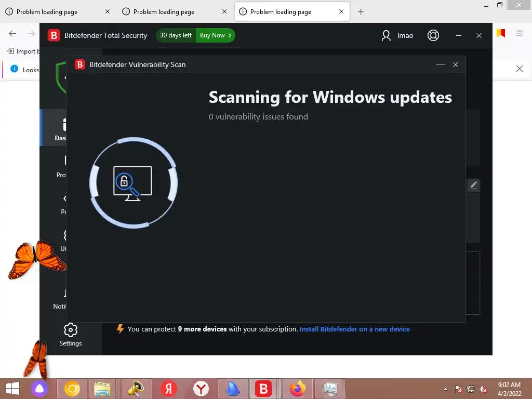
Task: Follow Install Bitdefender on a new device link
Action: (354, 329)
